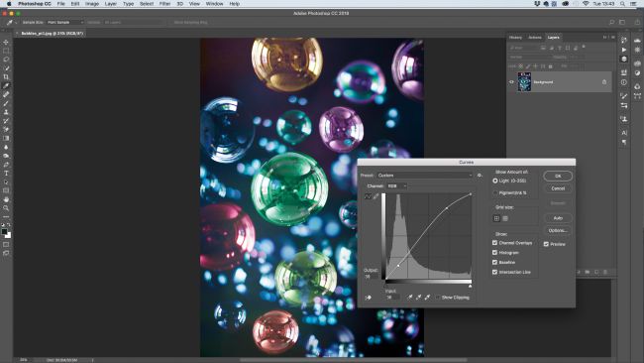Toggle the Baseline checkbox
The width and height of the screenshot is (644, 363).
[495, 262]
